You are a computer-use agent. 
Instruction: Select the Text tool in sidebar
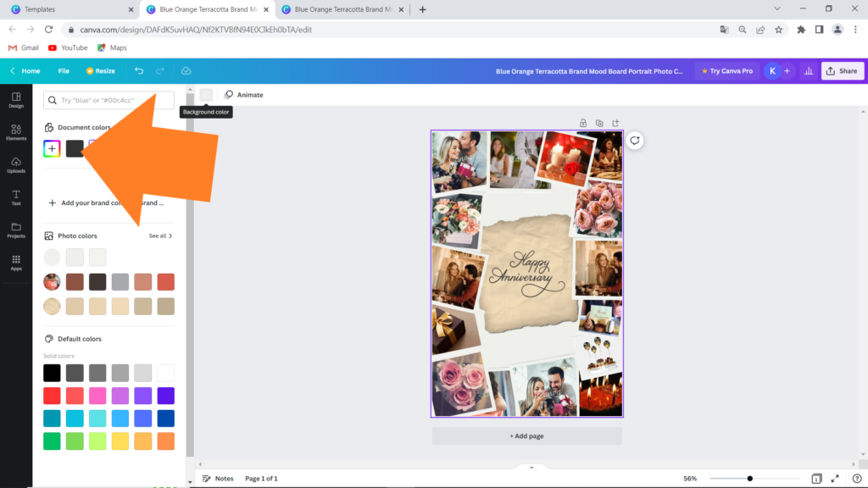coord(16,197)
